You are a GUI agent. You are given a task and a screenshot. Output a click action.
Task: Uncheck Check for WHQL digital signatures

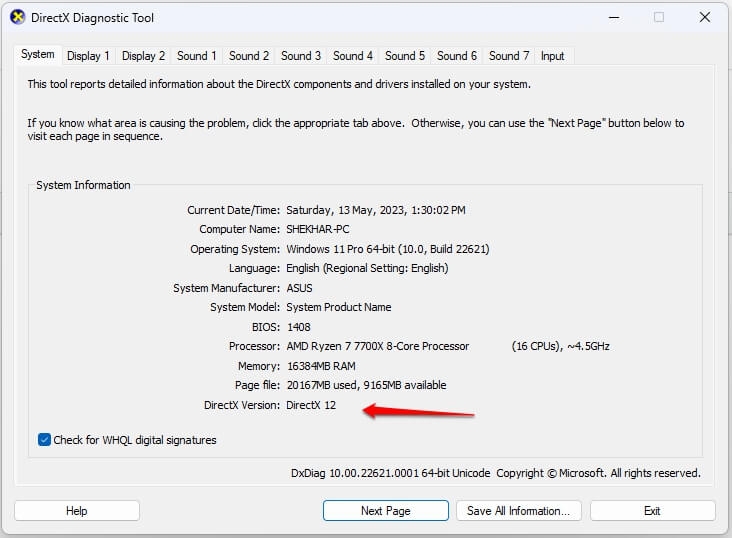44,440
